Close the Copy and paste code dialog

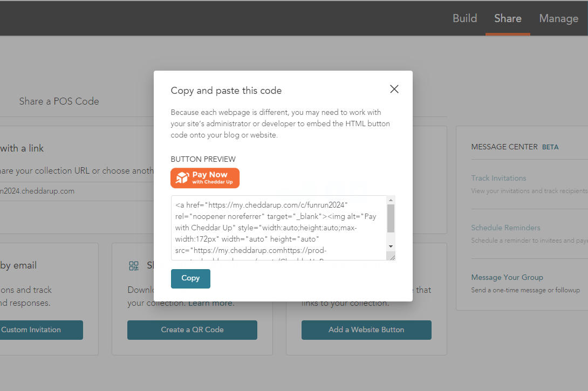(x=394, y=89)
